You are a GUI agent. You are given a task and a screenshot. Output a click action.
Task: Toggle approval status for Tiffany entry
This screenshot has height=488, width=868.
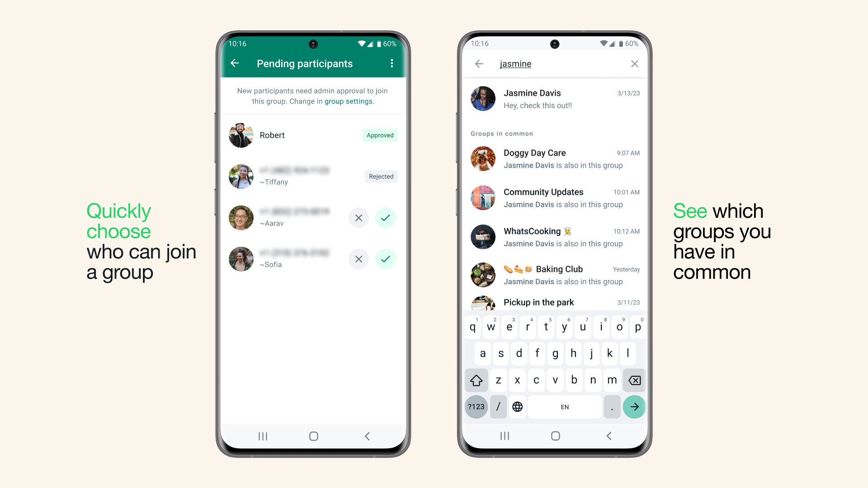click(x=381, y=176)
